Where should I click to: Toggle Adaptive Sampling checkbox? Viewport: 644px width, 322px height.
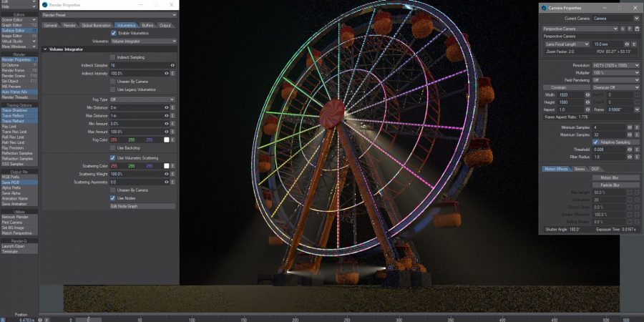point(595,142)
